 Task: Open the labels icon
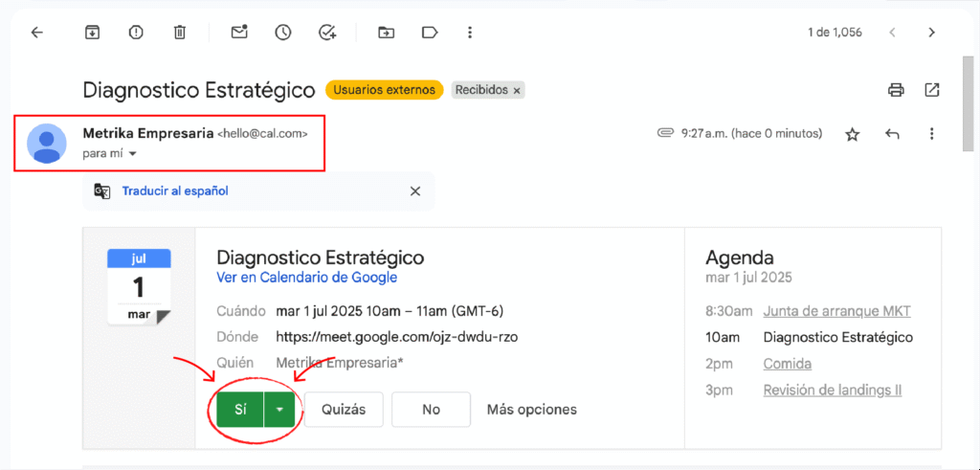click(430, 33)
